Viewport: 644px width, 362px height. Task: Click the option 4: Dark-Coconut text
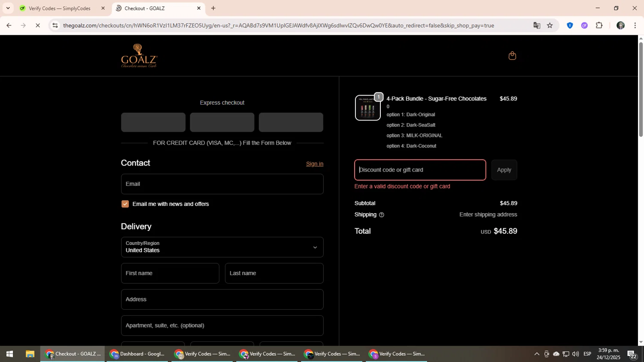click(411, 146)
